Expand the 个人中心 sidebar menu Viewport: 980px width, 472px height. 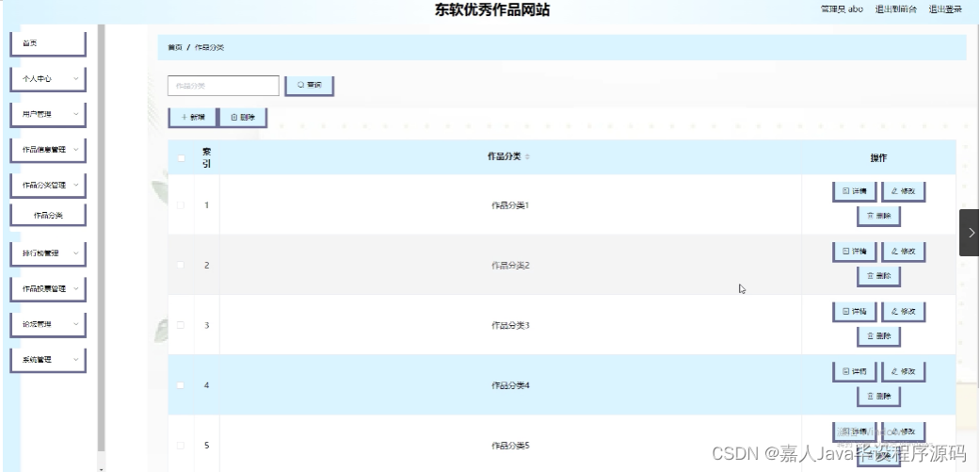(x=47, y=79)
